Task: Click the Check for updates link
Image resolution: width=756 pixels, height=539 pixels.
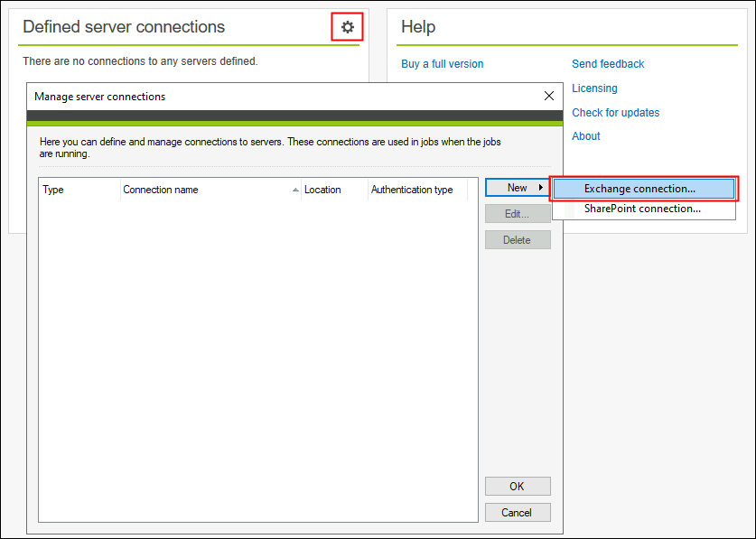Action: coord(615,112)
